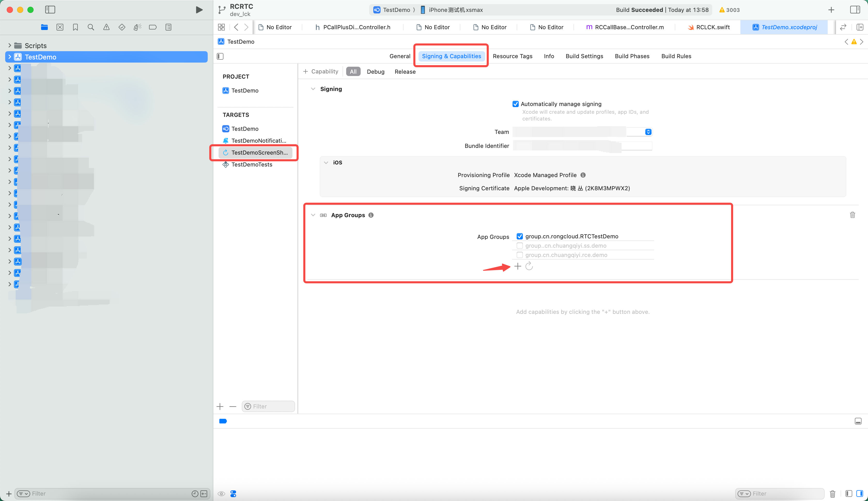Toggle the navigator sidebar icon
The width and height of the screenshot is (868, 501).
click(50, 10)
